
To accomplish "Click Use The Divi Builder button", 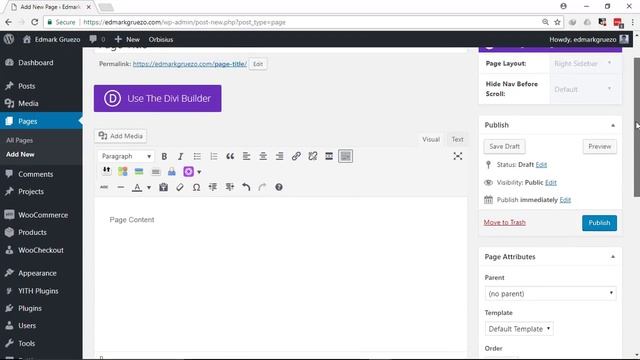I will click(158, 98).
